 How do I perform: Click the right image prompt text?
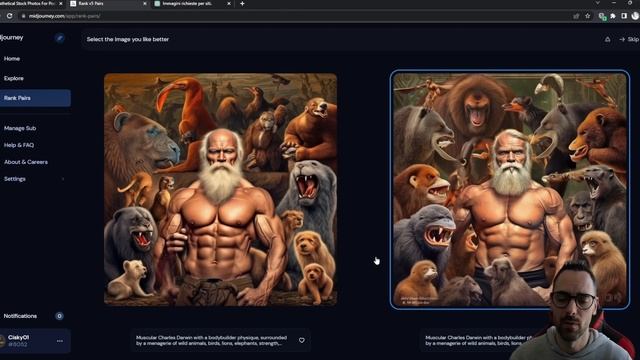478,340
